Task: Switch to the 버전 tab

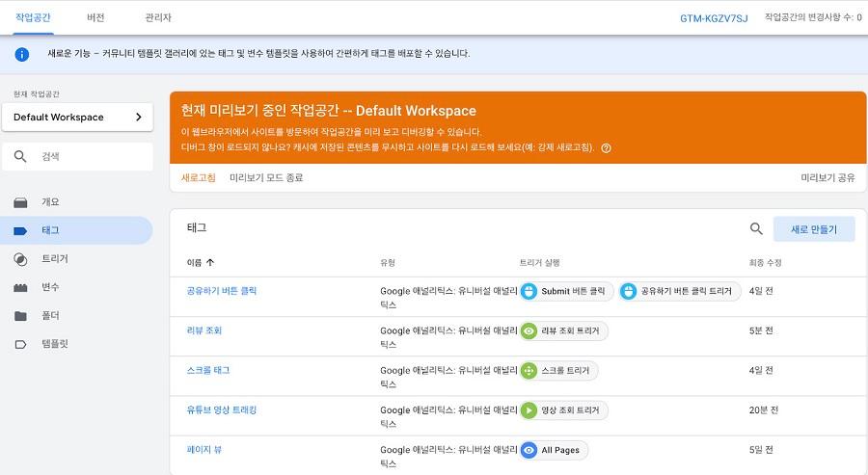Action: (x=95, y=17)
